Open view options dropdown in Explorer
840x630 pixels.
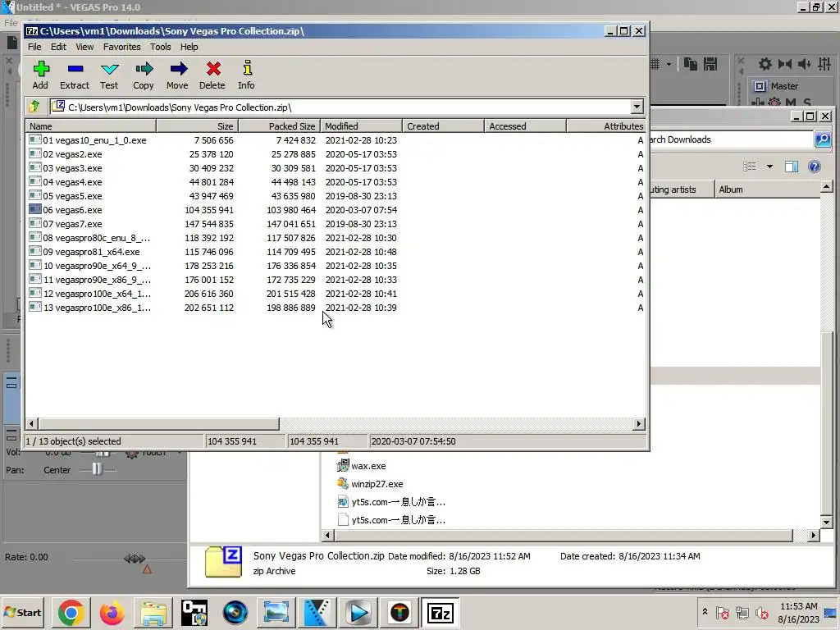coord(769,167)
